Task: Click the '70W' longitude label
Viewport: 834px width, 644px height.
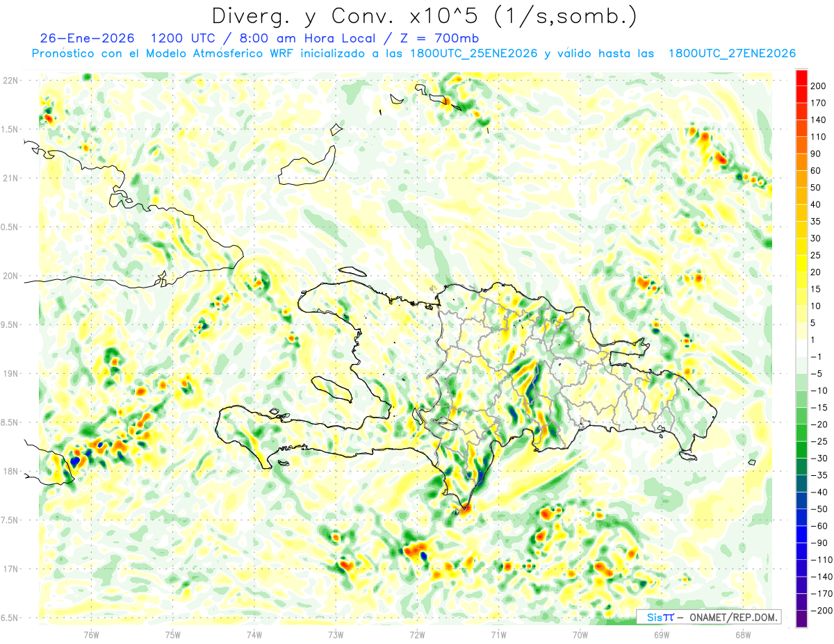Action: tap(580, 634)
